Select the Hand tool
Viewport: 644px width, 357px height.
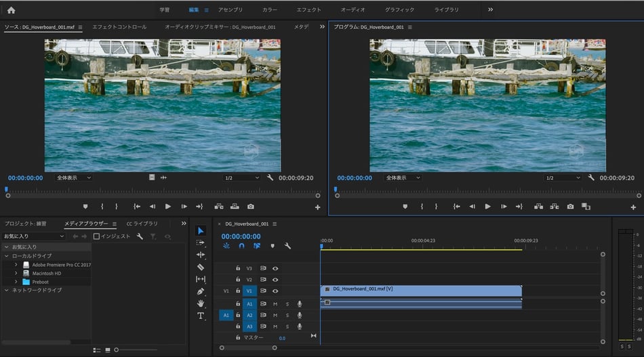201,303
